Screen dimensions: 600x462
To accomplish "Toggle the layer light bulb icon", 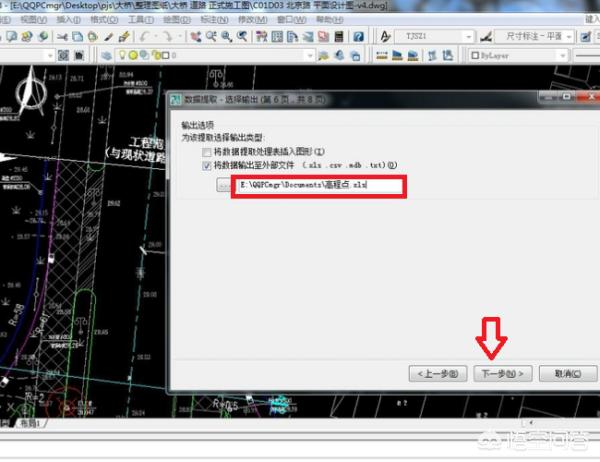I will point(121,56).
